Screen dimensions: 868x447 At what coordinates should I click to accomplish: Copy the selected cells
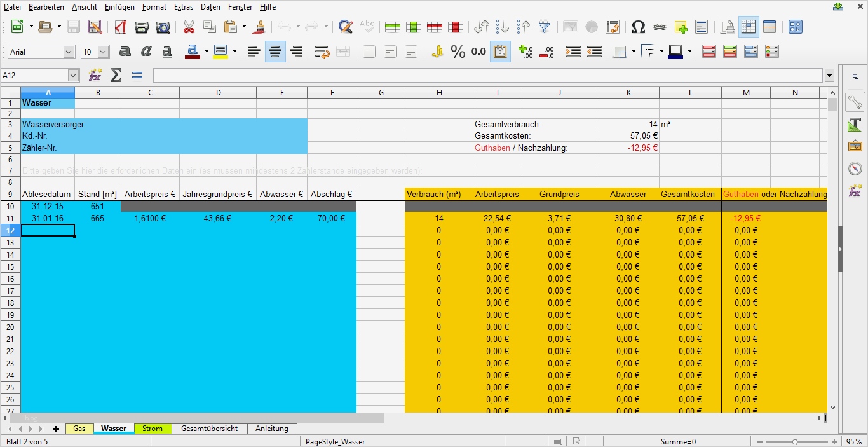click(210, 27)
